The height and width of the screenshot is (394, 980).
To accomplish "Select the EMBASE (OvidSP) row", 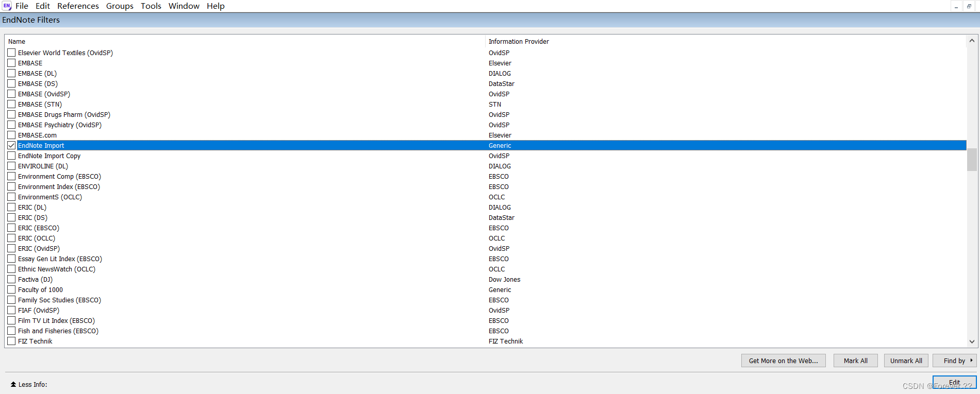I will click(x=487, y=94).
